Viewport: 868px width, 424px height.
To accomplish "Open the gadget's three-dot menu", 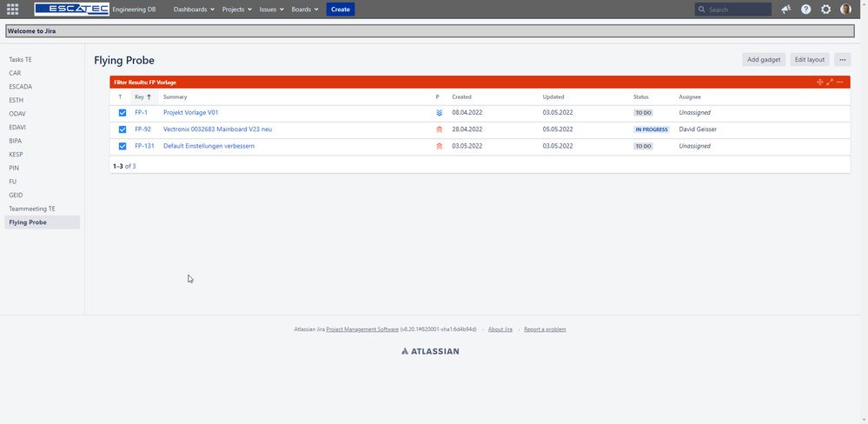I will pos(840,82).
